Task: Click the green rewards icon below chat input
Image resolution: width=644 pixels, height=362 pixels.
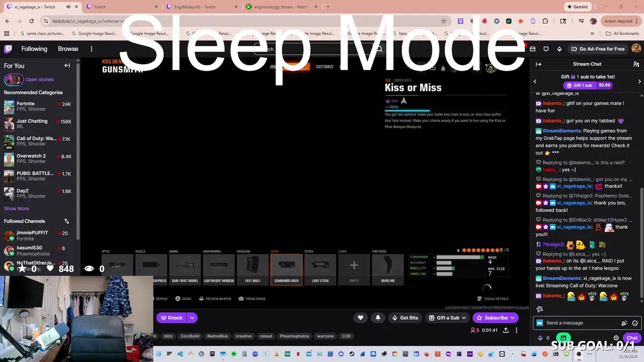Action: click(563, 338)
